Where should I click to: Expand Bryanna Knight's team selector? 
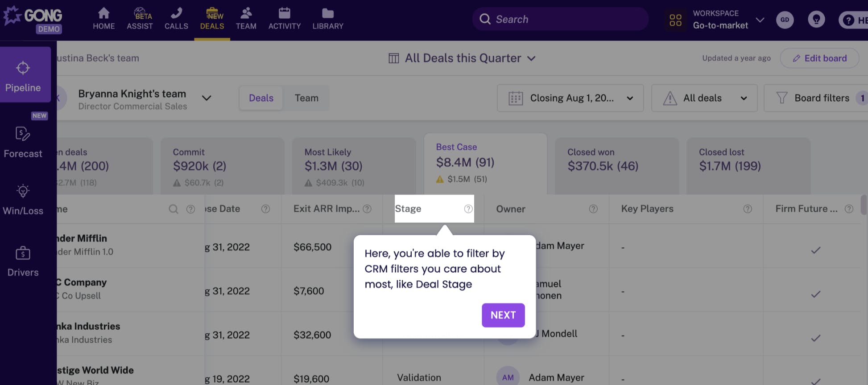pyautogui.click(x=207, y=98)
